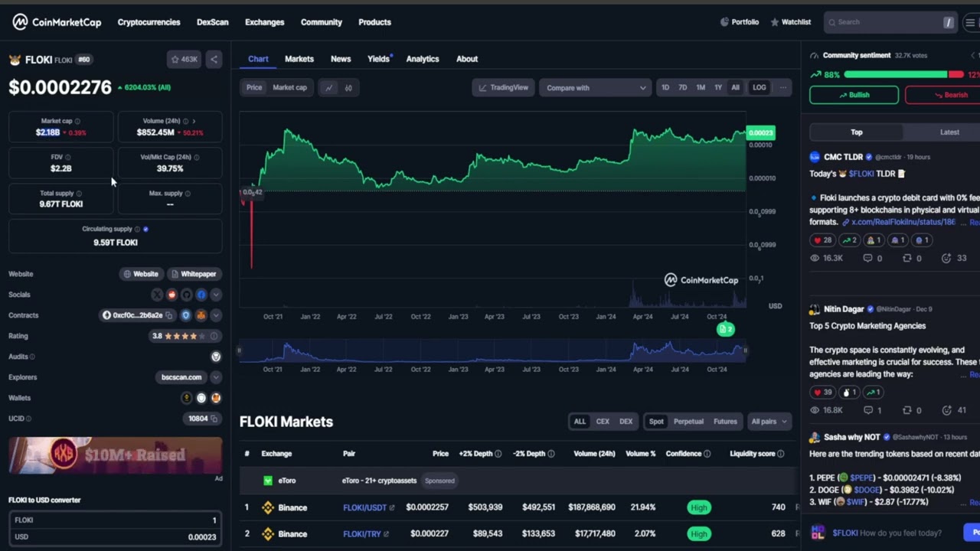Click the CoinMarketCap logo
This screenshot has height=551, width=980.
pos(57,22)
